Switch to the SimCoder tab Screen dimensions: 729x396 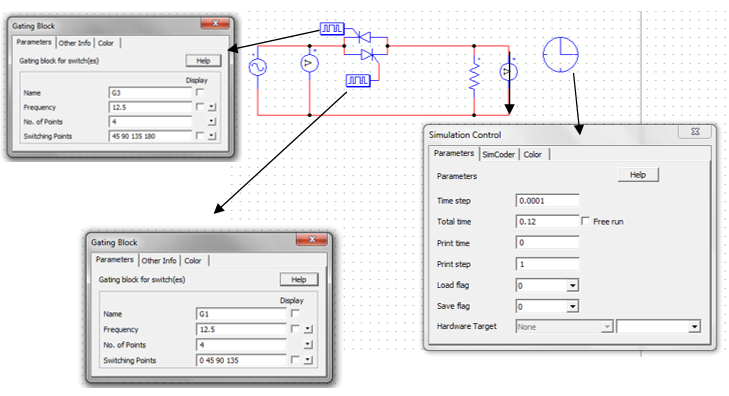coord(498,154)
